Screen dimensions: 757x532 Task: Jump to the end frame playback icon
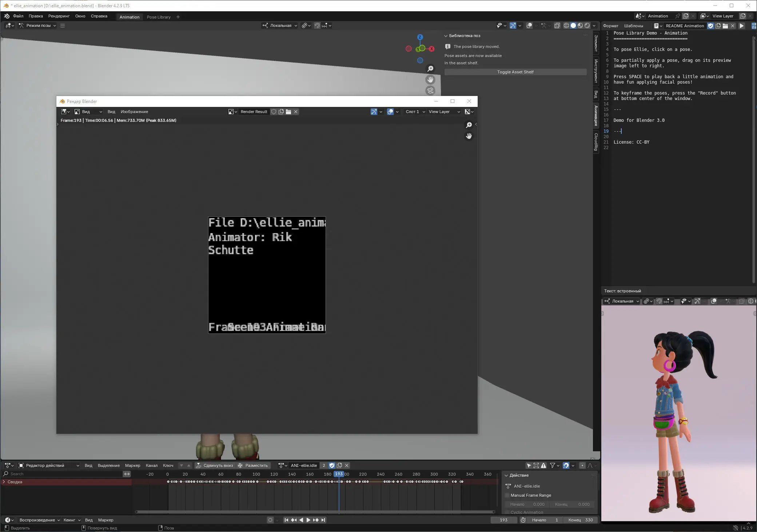tap(323, 520)
